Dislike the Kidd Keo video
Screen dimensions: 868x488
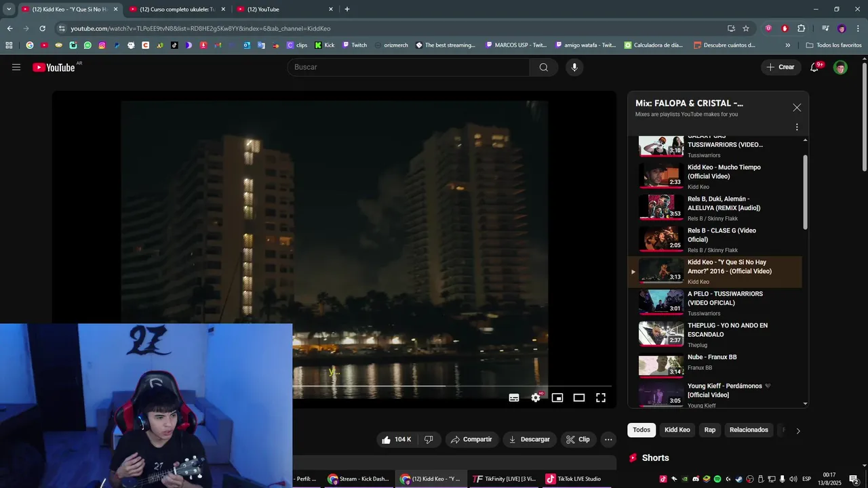429,439
